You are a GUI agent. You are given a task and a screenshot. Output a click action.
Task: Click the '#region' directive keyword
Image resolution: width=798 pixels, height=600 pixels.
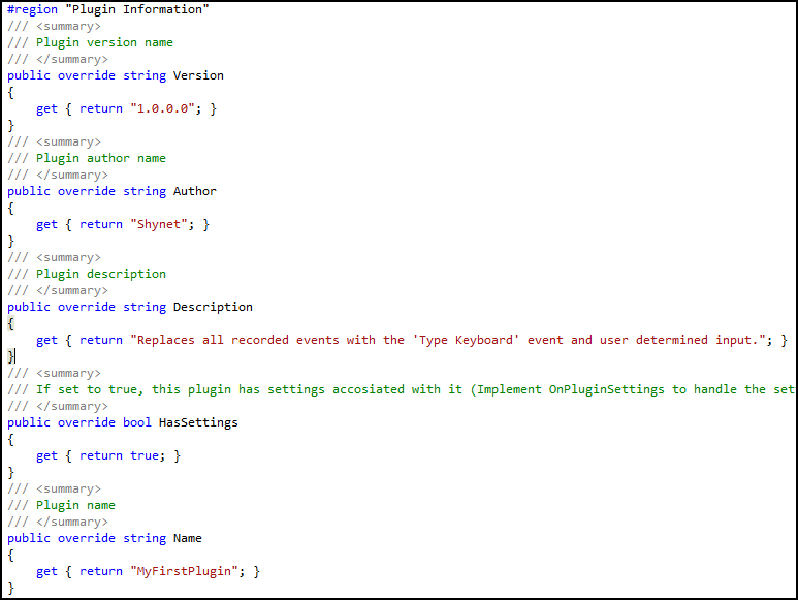click(33, 10)
